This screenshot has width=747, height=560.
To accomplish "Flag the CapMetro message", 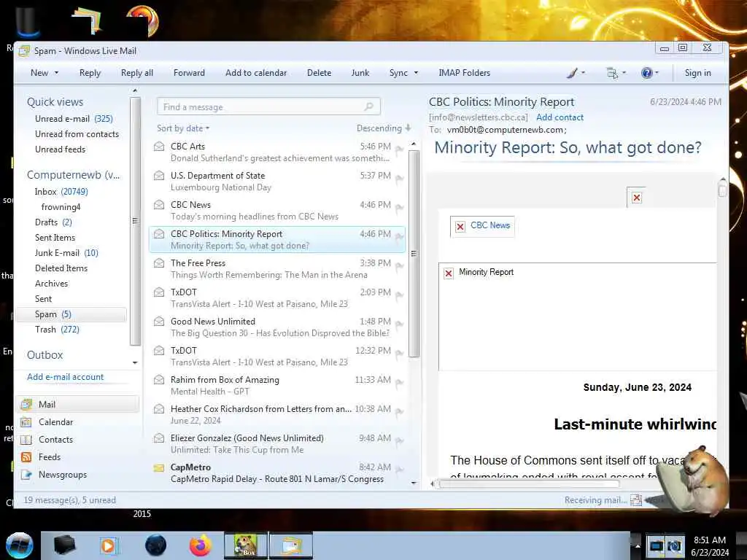I will click(x=399, y=470).
